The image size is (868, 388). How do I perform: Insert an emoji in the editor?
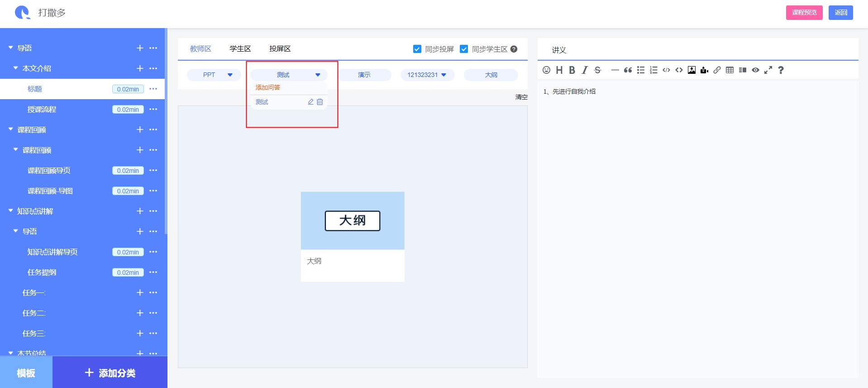coord(546,70)
